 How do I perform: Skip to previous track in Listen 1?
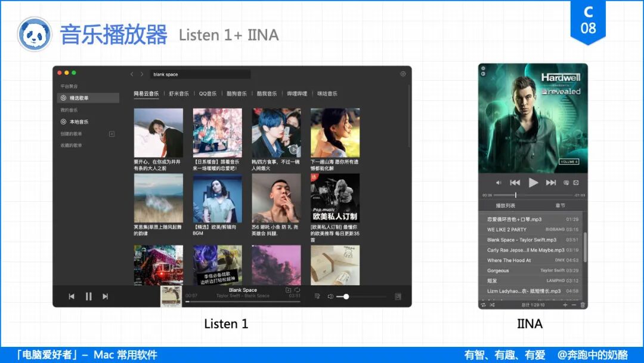(72, 296)
